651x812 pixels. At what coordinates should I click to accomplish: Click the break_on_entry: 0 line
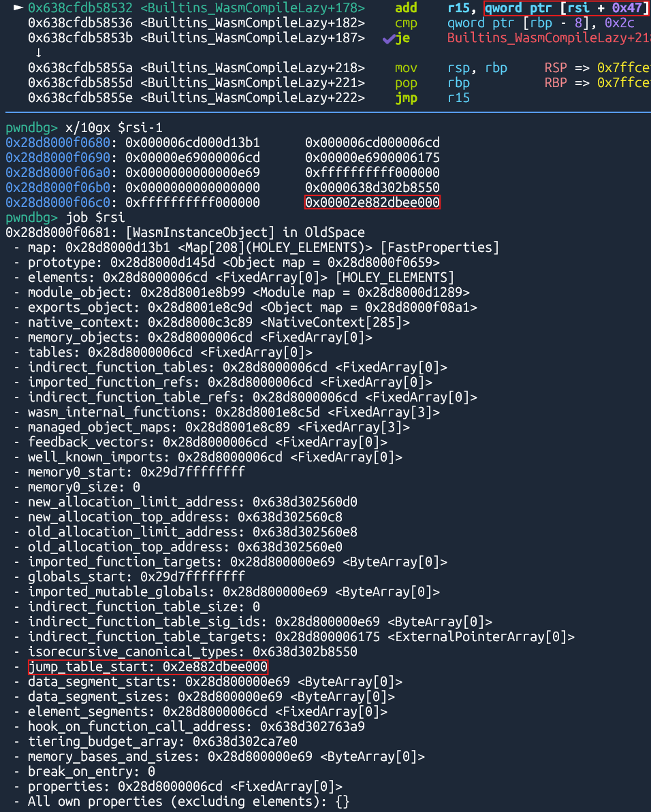(x=91, y=772)
